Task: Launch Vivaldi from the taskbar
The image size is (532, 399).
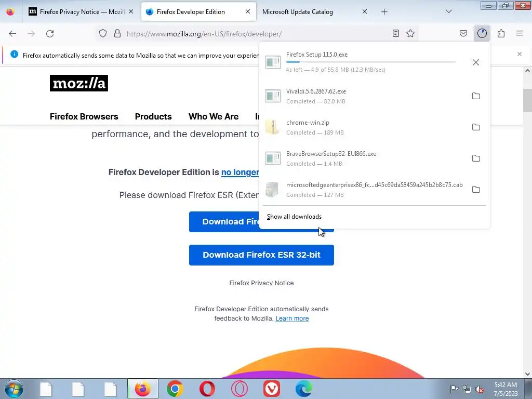Action: [x=271, y=389]
